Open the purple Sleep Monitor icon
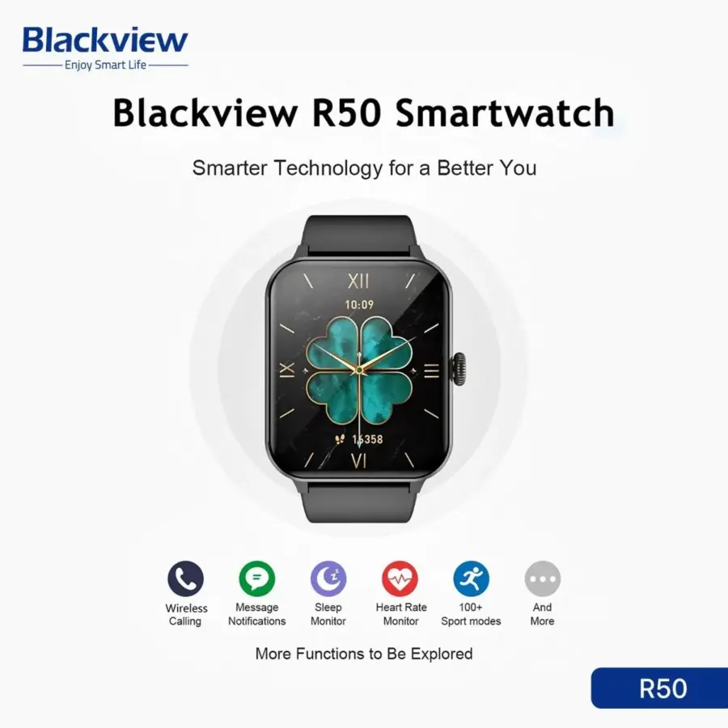 (x=328, y=578)
